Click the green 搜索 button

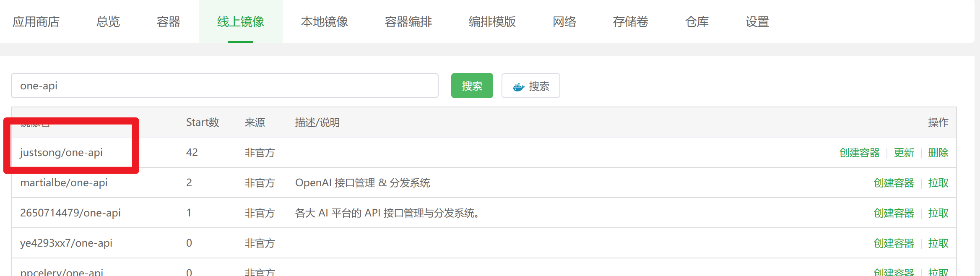click(x=472, y=86)
